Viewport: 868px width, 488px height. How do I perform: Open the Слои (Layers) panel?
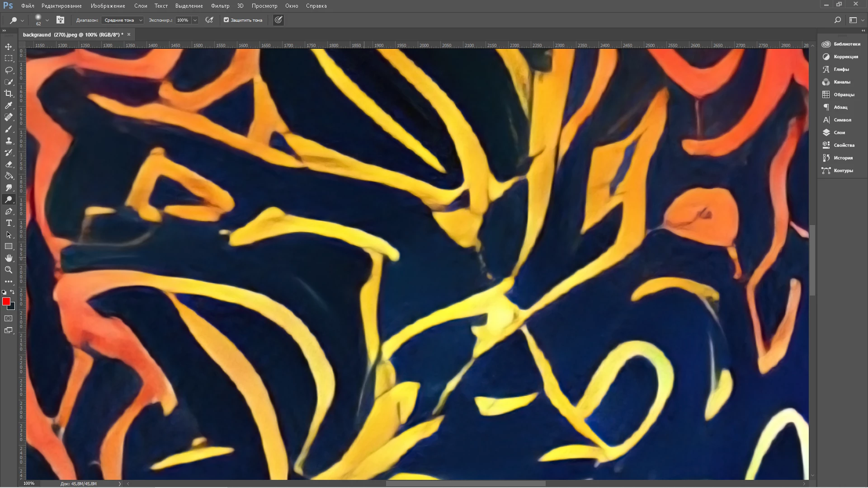[839, 132]
